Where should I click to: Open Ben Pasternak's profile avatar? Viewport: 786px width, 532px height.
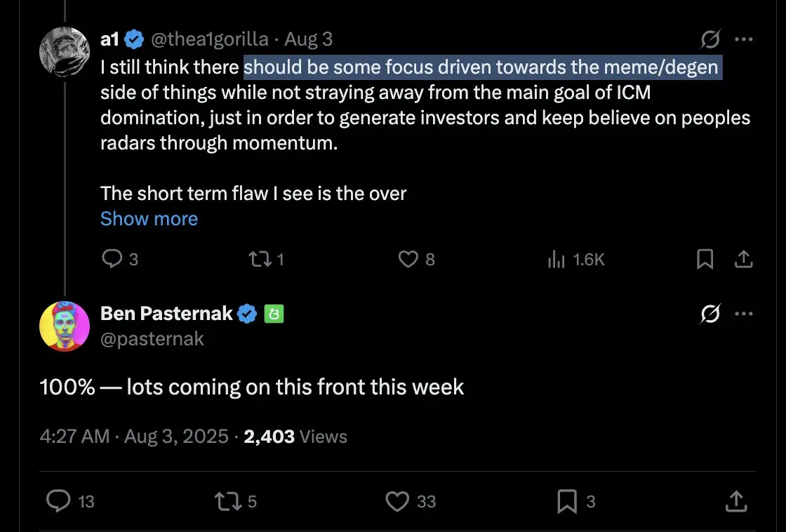(x=65, y=326)
